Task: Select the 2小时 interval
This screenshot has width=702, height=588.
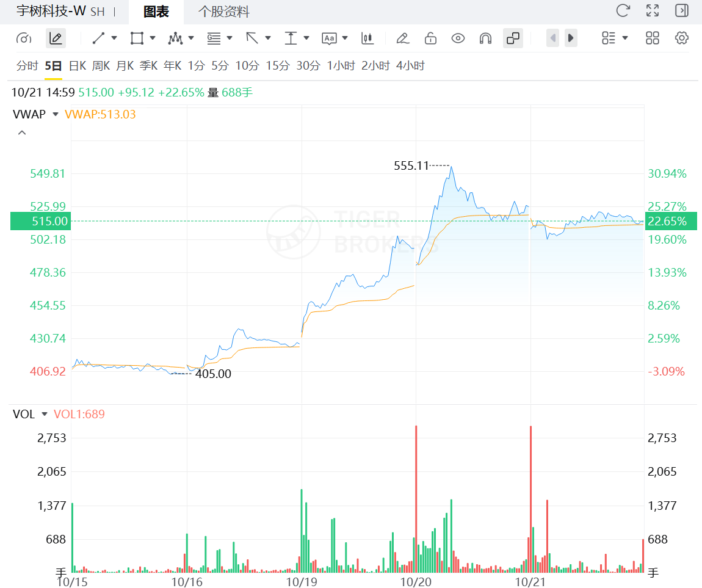Action: pos(375,66)
